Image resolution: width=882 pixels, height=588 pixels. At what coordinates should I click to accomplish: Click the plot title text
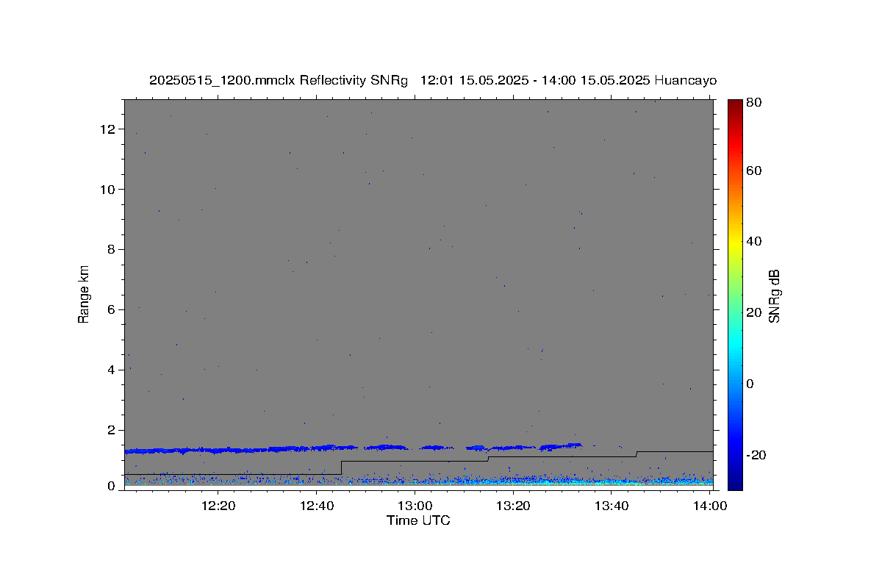433,81
